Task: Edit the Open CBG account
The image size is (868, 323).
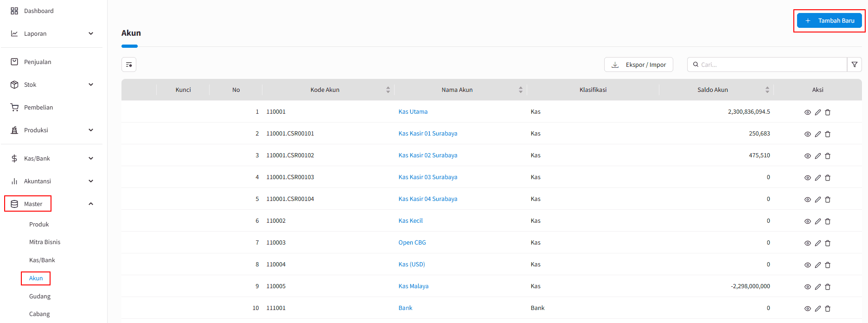Action: [818, 243]
